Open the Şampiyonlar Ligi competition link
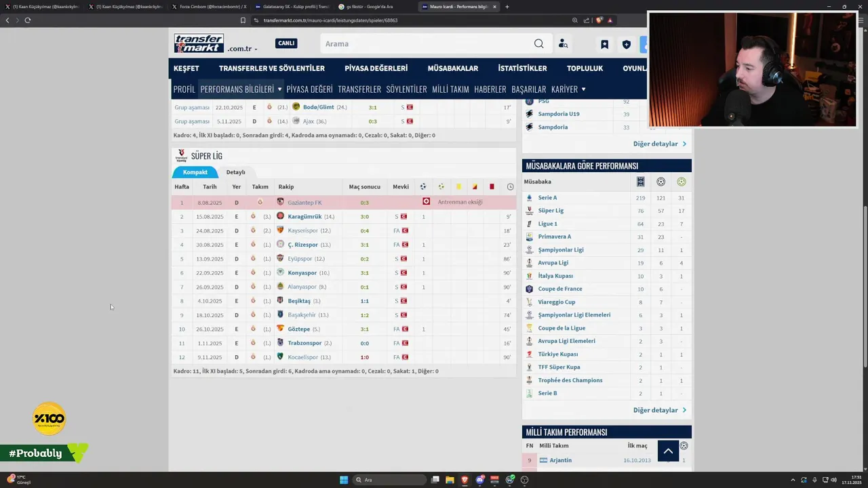 tap(561, 250)
